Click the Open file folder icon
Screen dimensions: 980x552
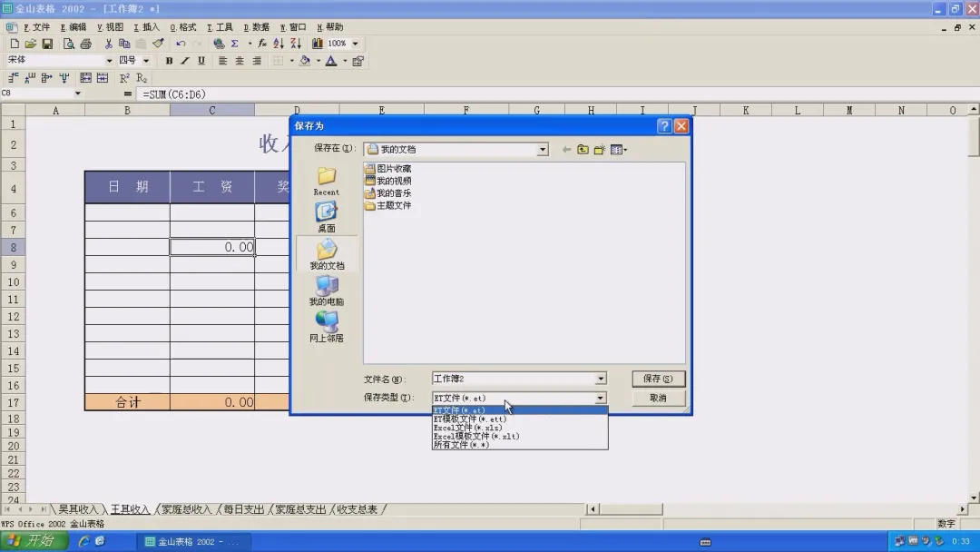coord(31,44)
